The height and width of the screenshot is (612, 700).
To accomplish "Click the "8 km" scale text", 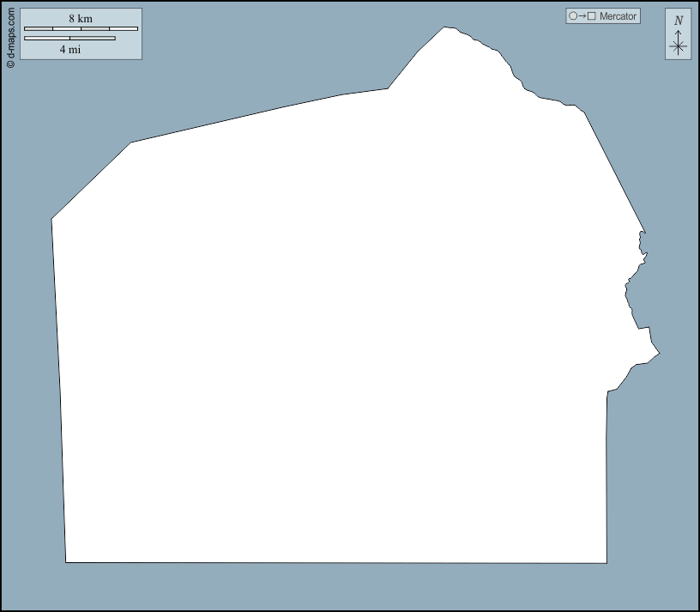I will click(81, 18).
